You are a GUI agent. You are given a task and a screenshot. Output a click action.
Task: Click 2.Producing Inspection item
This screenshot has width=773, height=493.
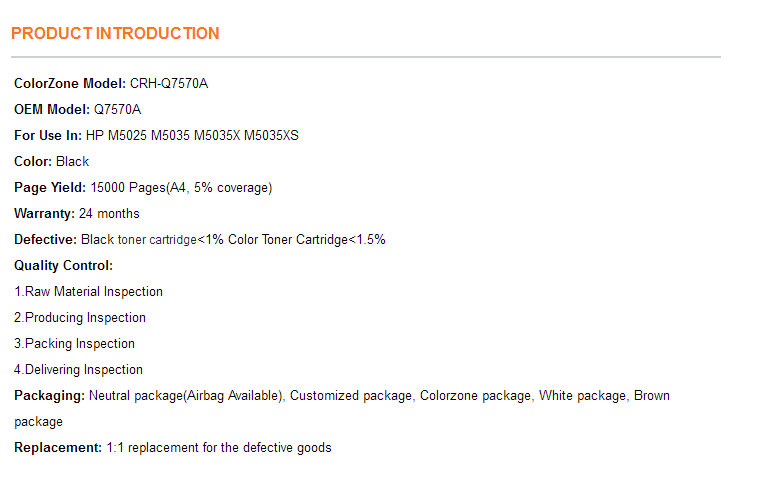click(80, 318)
